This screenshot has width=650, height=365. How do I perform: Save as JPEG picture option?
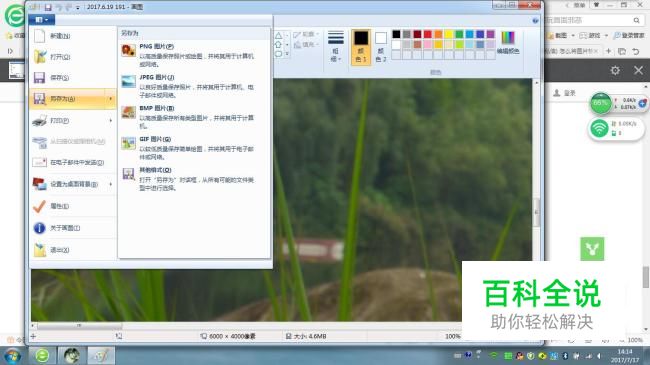click(x=194, y=86)
